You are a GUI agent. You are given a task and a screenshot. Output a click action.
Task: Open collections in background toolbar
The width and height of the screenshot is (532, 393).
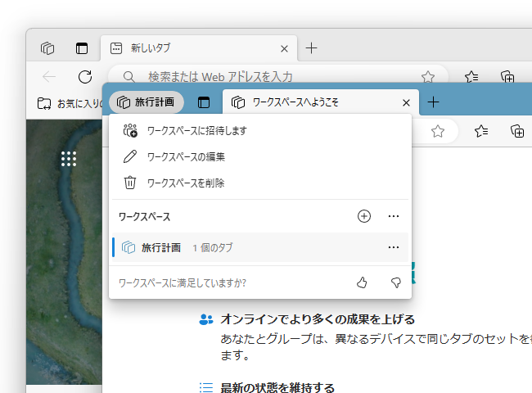pos(507,77)
